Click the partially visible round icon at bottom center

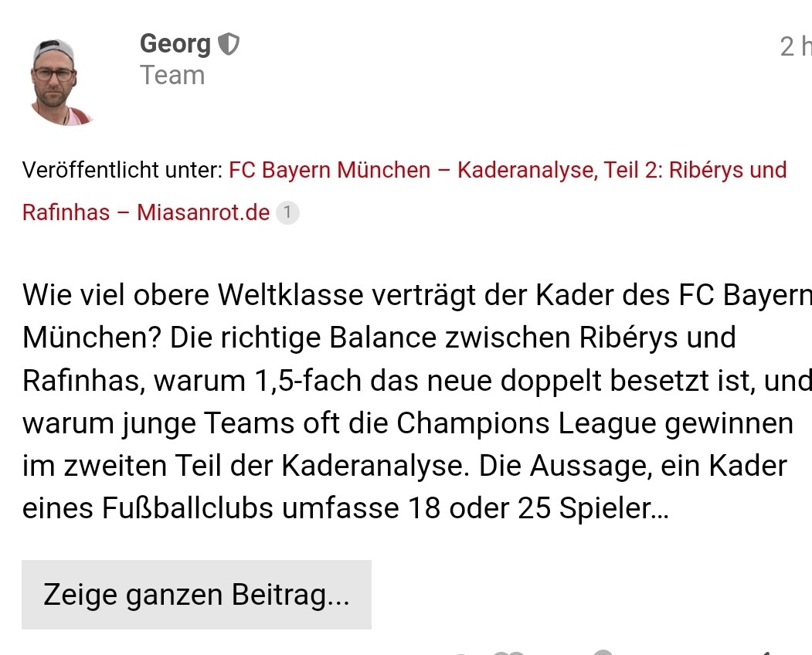coord(603,652)
